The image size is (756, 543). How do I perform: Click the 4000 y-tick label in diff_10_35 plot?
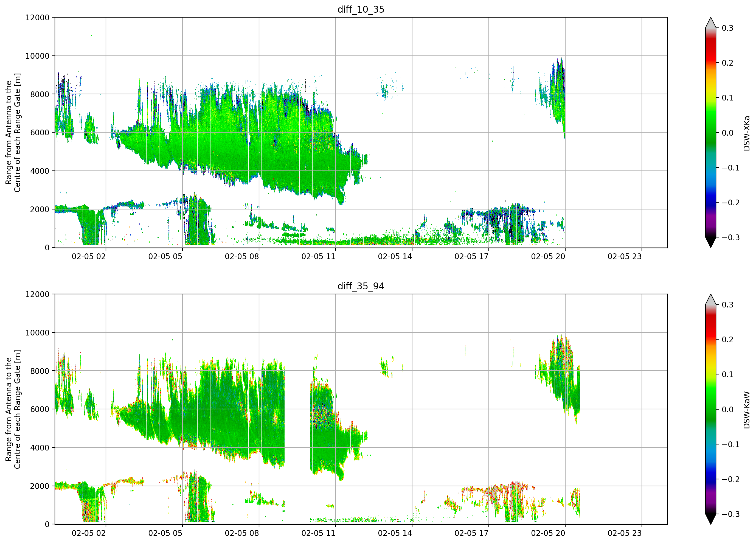point(40,171)
